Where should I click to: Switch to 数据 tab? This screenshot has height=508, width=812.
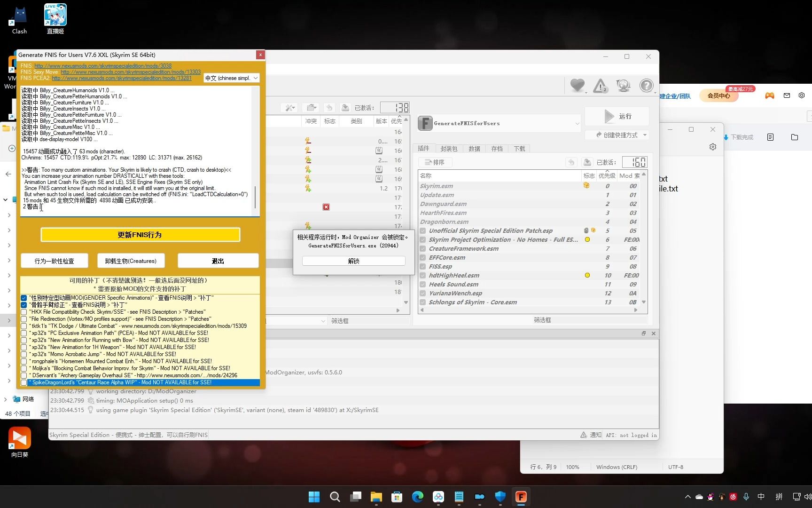tap(475, 149)
